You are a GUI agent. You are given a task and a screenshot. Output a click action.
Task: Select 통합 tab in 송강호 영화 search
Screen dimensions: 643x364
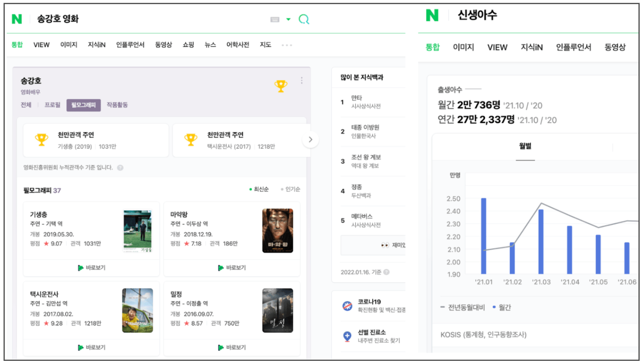(x=17, y=44)
